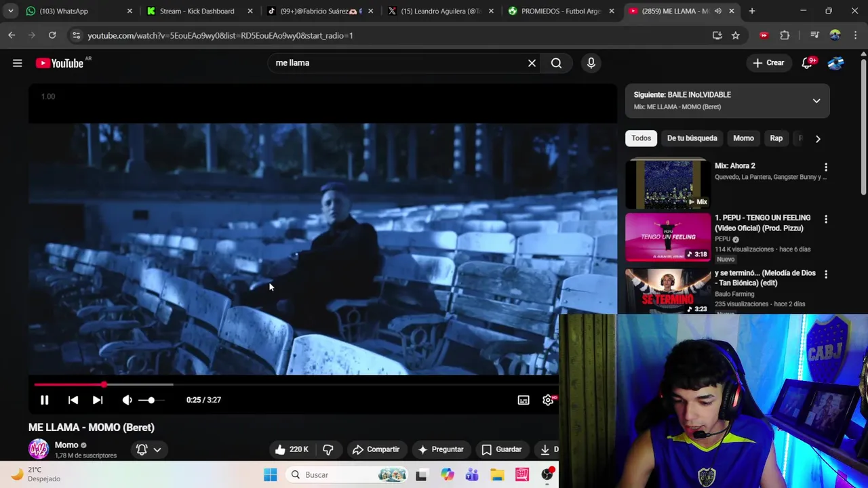Install app icon in address bar
This screenshot has width=868, height=488.
[x=717, y=35]
